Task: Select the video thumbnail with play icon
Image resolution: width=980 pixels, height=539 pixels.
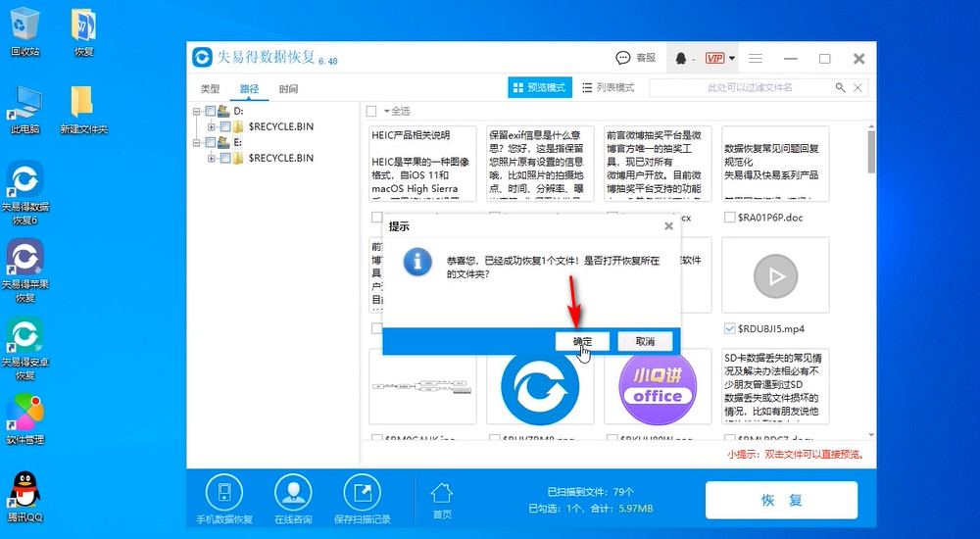Action: 775,275
